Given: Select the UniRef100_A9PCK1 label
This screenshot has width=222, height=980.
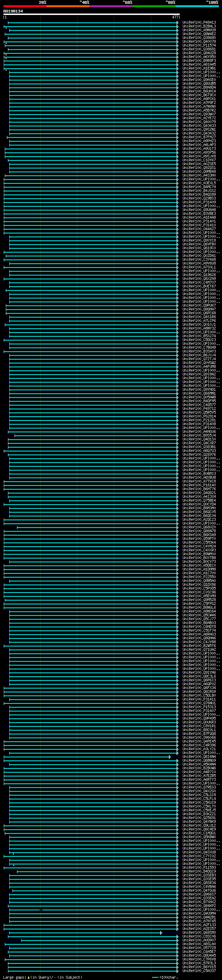Looking at the screenshot, I should click(x=199, y=99).
